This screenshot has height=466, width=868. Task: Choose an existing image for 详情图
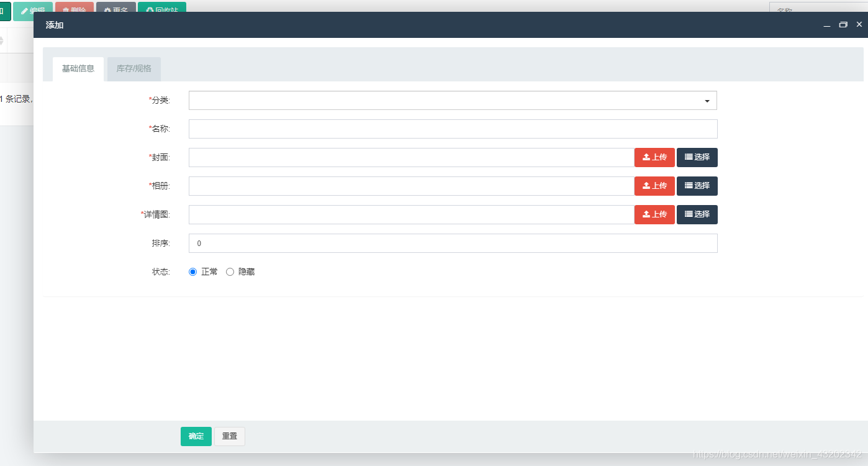[x=697, y=214]
